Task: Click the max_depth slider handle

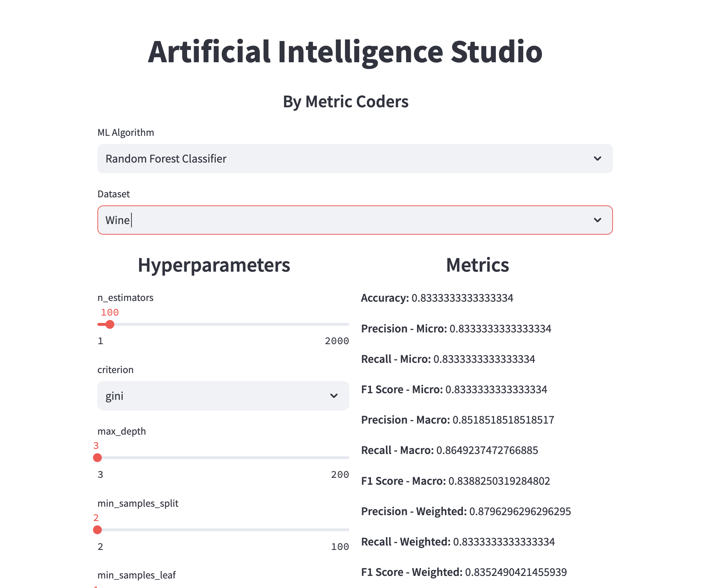Action: (97, 458)
